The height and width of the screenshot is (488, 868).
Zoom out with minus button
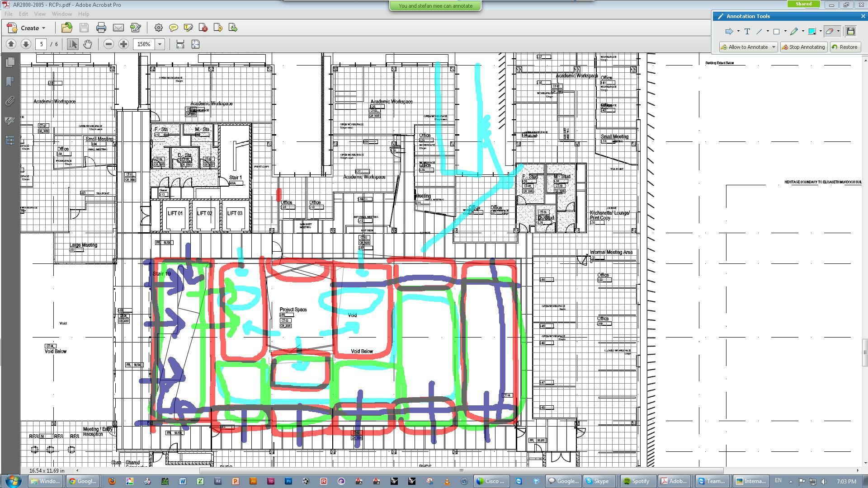tap(108, 44)
